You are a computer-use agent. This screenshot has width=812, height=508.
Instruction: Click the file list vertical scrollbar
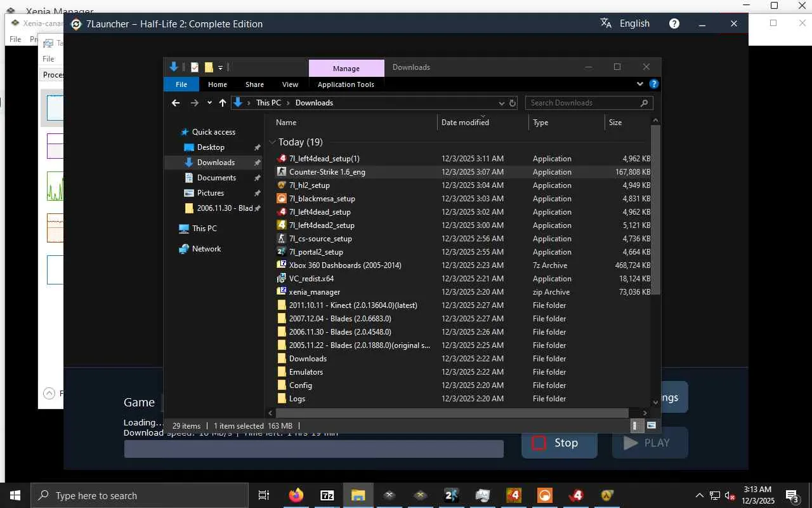pyautogui.click(x=656, y=210)
